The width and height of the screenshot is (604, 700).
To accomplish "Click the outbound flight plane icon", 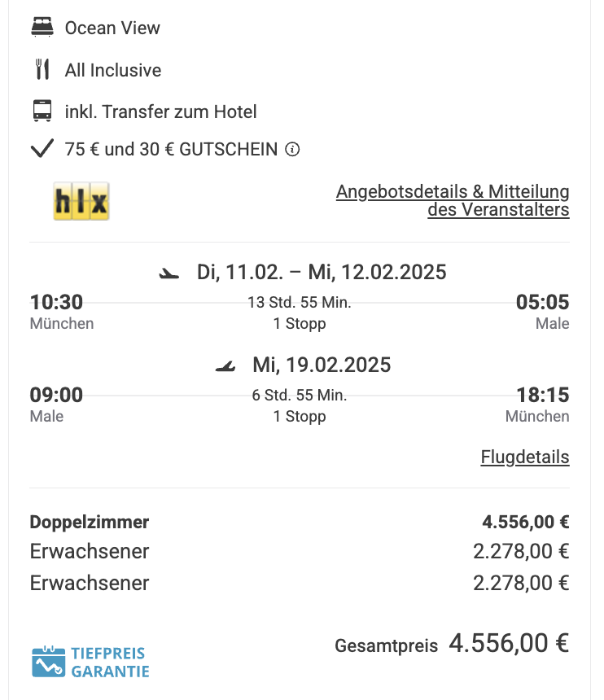I will [169, 273].
